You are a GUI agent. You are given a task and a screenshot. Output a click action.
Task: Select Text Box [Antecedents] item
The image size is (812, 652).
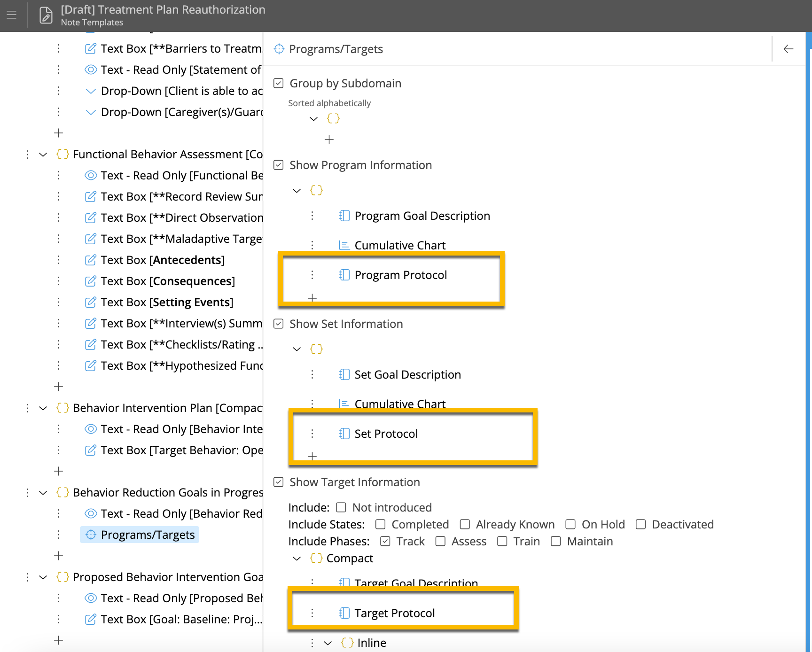(x=162, y=260)
